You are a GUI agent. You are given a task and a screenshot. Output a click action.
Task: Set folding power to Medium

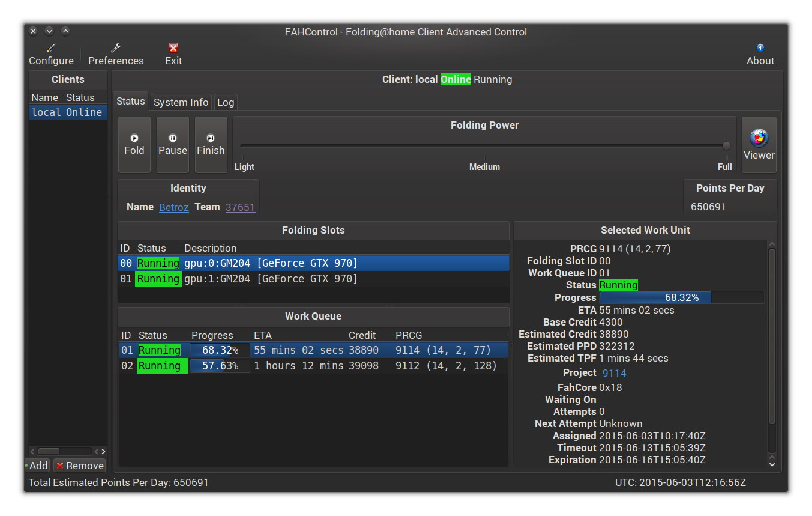(484, 167)
